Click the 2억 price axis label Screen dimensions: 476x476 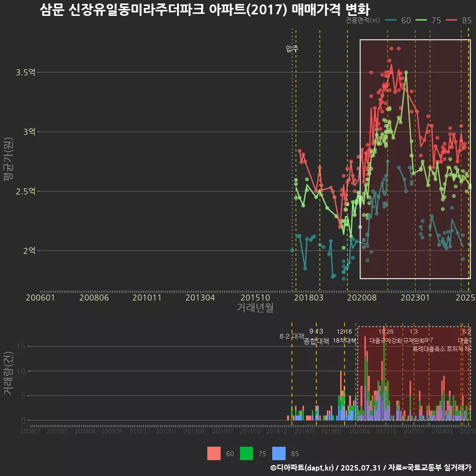click(x=29, y=251)
